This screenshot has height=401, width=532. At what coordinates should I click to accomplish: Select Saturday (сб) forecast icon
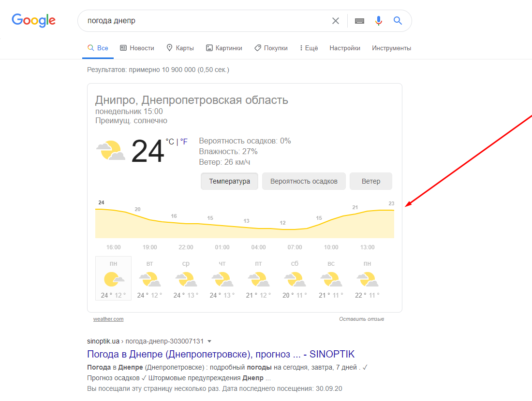coord(295,279)
